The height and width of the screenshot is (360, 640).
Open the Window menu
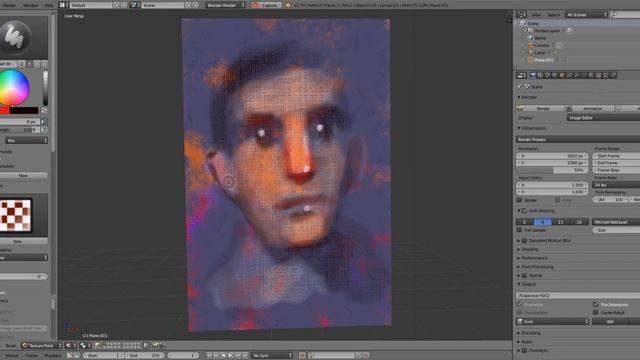31,5
